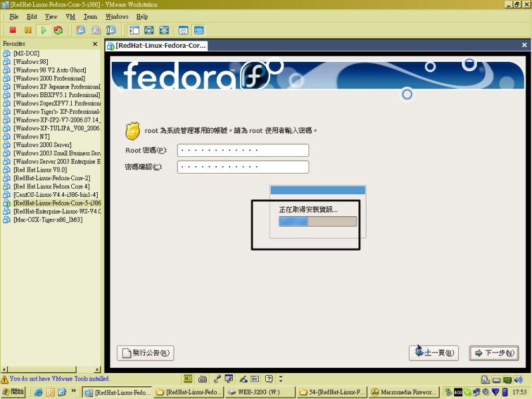Select [Windows-XP-TULIPA_V08_2006] favorite
Screen dimensions: 532x399
(53, 128)
